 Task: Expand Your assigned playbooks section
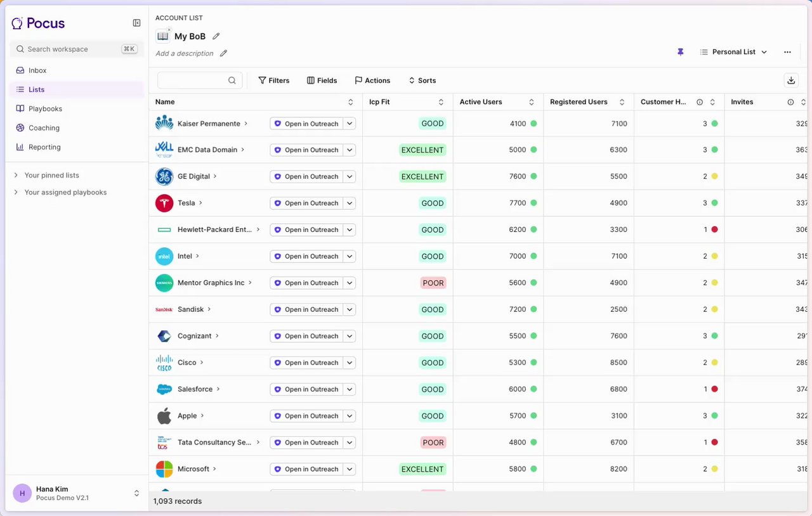pos(60,192)
